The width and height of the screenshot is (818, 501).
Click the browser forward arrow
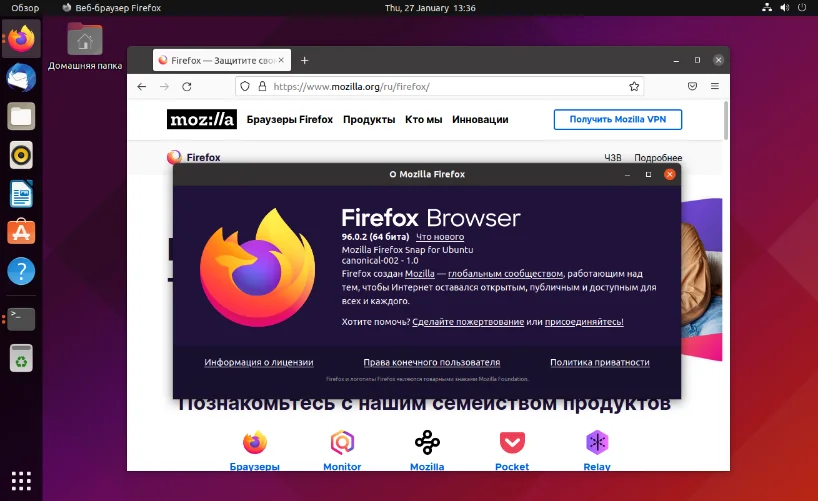164,87
